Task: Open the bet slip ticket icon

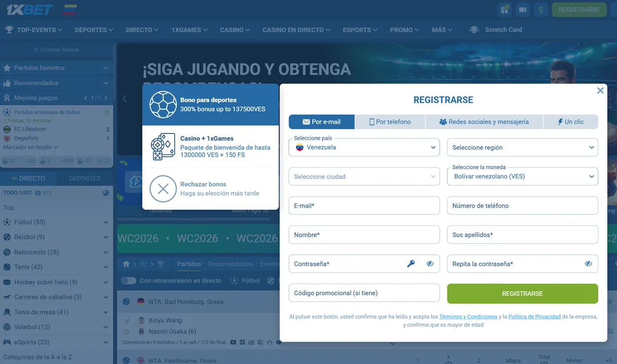Action: pos(522,10)
